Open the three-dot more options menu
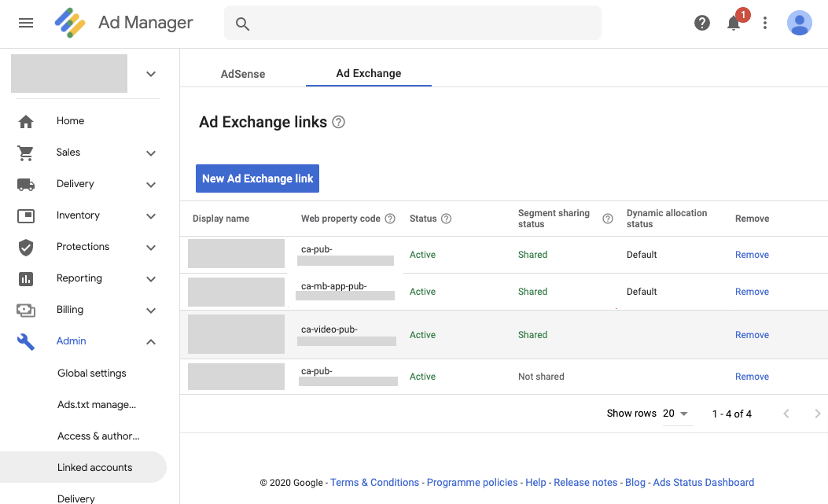 tap(765, 23)
